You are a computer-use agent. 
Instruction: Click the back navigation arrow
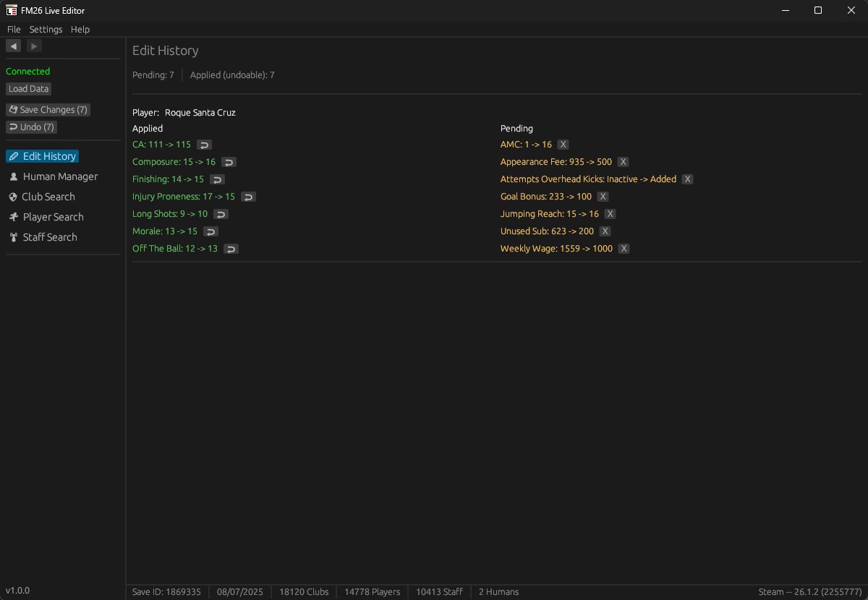13,46
